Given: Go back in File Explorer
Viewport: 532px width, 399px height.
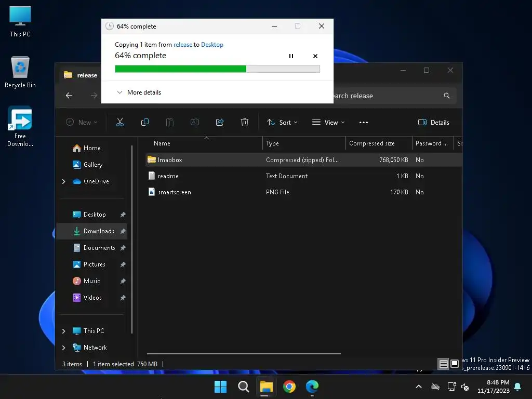Looking at the screenshot, I should (x=69, y=96).
